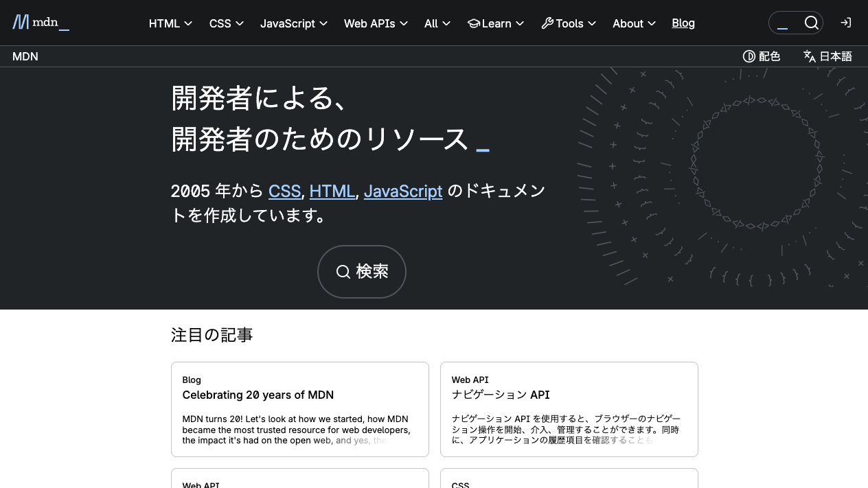Click the 配色 theme switcher text
This screenshot has width=868, height=488.
tap(770, 56)
